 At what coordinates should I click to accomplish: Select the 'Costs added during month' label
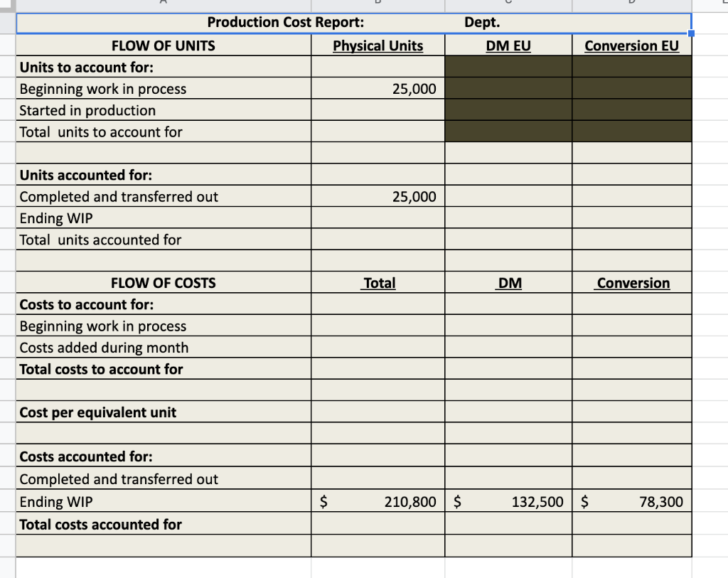click(164, 348)
